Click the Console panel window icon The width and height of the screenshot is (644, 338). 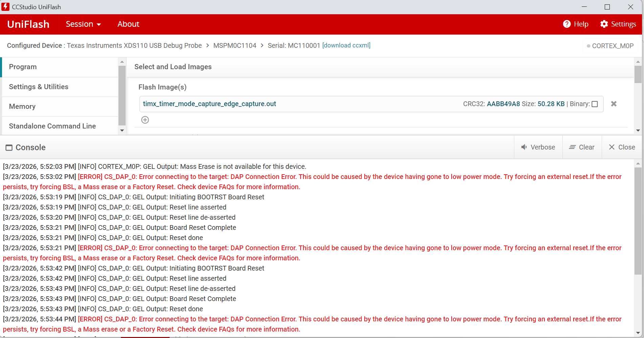coord(9,147)
